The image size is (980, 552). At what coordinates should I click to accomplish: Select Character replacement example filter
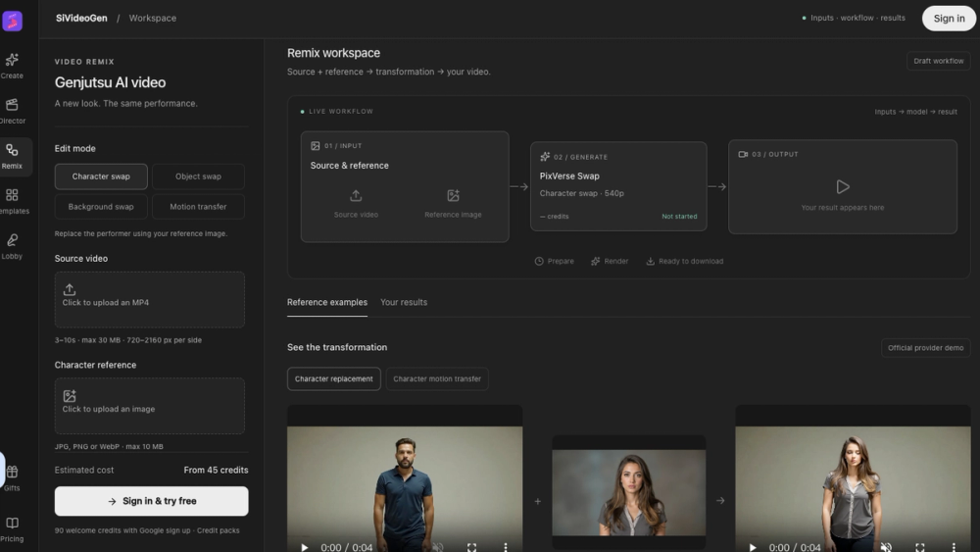pyautogui.click(x=334, y=378)
